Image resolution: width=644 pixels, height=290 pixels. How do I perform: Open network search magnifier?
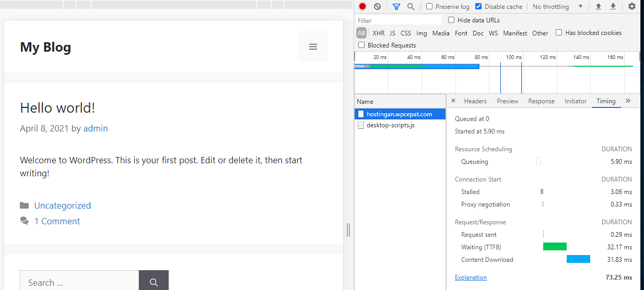[x=411, y=7]
